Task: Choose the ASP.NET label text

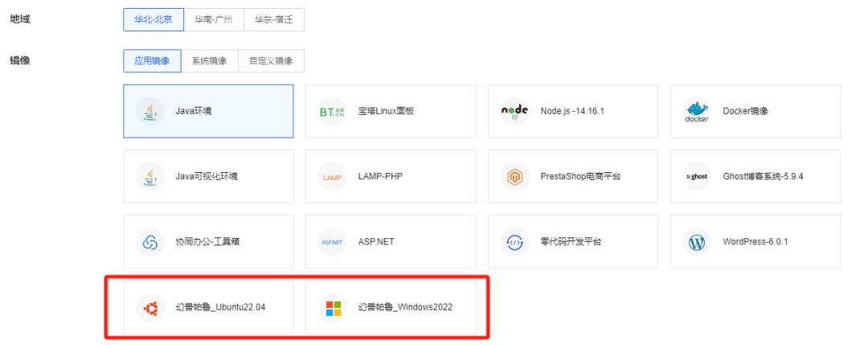Action: 376,242
